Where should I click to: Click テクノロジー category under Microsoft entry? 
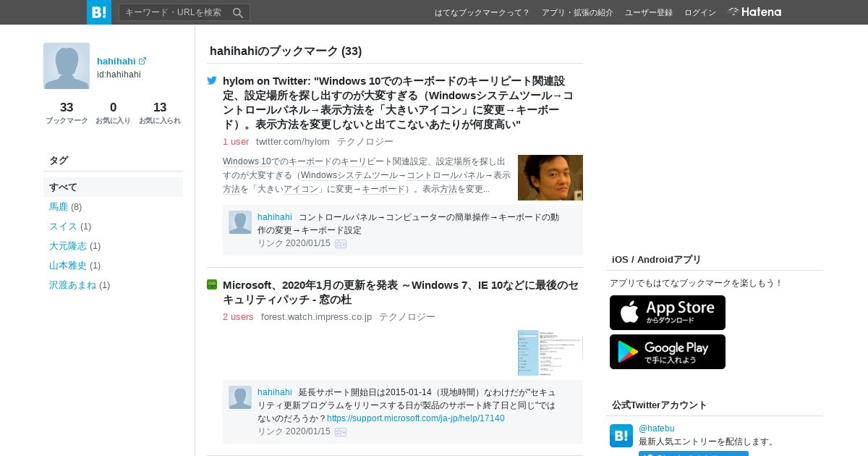point(407,317)
